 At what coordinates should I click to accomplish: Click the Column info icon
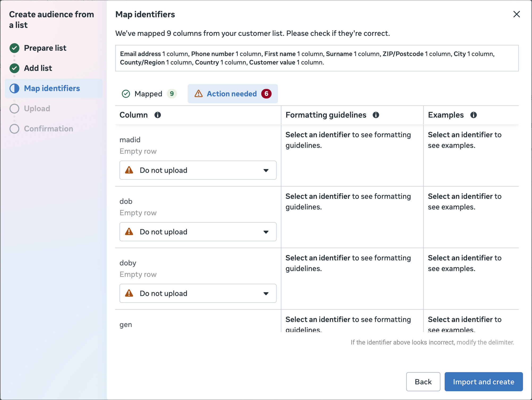(x=158, y=115)
